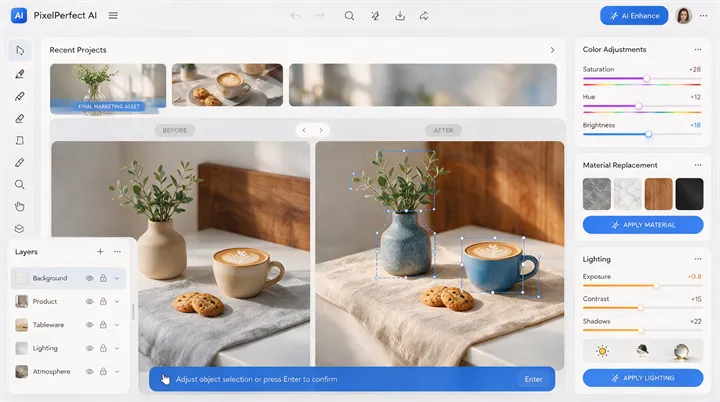Click the layers stack tool icon
Image resolution: width=720 pixels, height=402 pixels.
click(20, 229)
